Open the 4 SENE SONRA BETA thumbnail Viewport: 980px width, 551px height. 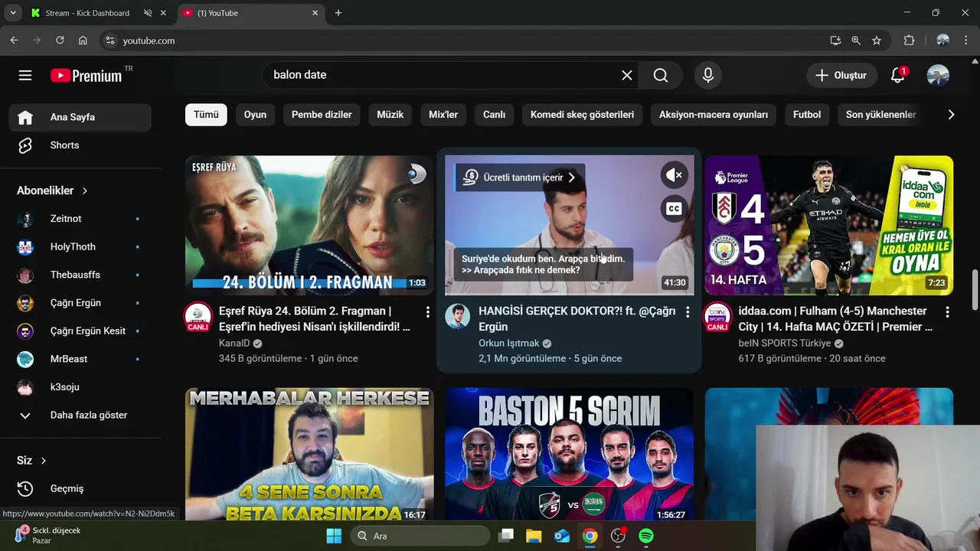(309, 455)
